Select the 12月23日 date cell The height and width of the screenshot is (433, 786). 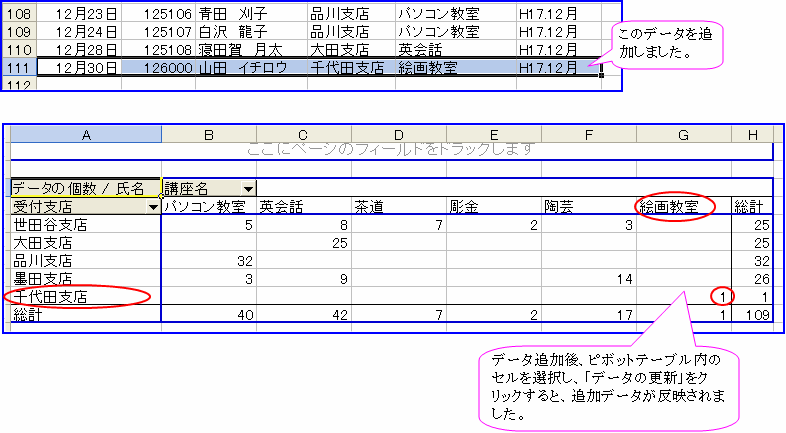click(x=79, y=14)
